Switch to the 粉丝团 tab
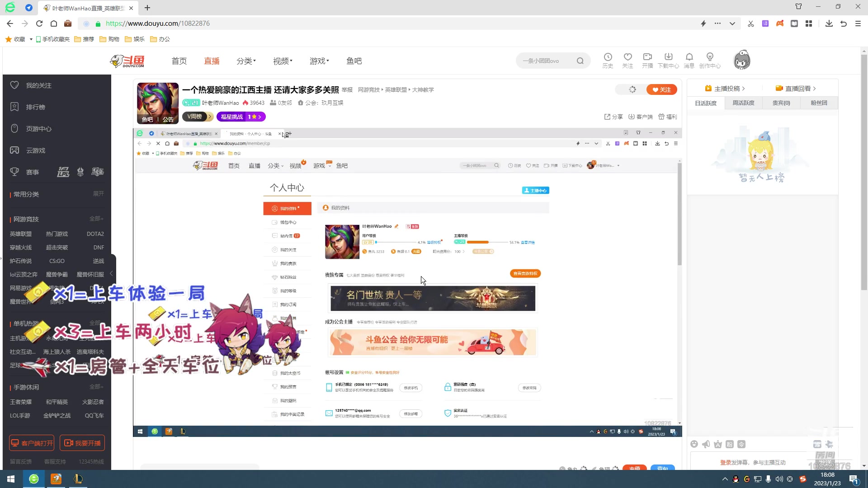The image size is (868, 488). click(x=819, y=103)
